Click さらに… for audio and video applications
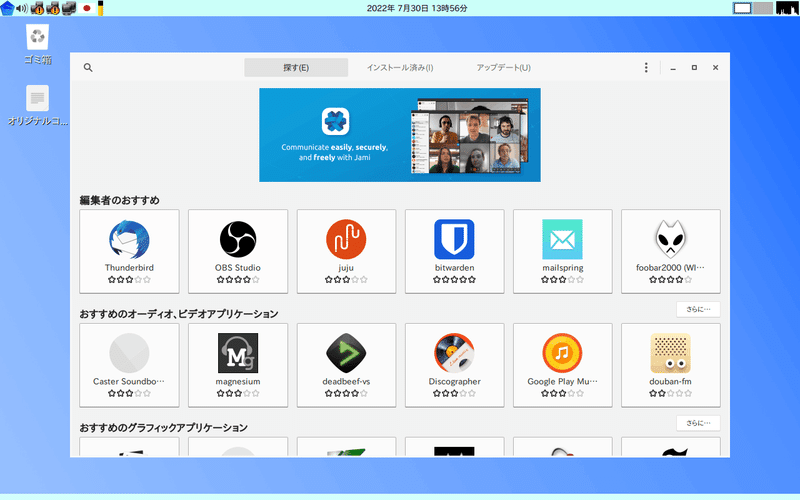Screen dimensions: 800x500 pos(698,309)
